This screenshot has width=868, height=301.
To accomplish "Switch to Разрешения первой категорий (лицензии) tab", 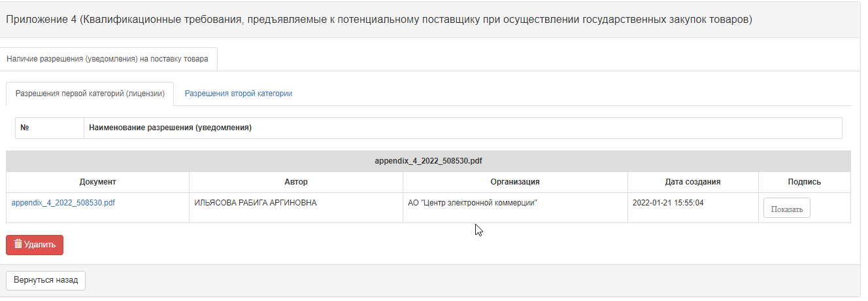I will coord(90,94).
